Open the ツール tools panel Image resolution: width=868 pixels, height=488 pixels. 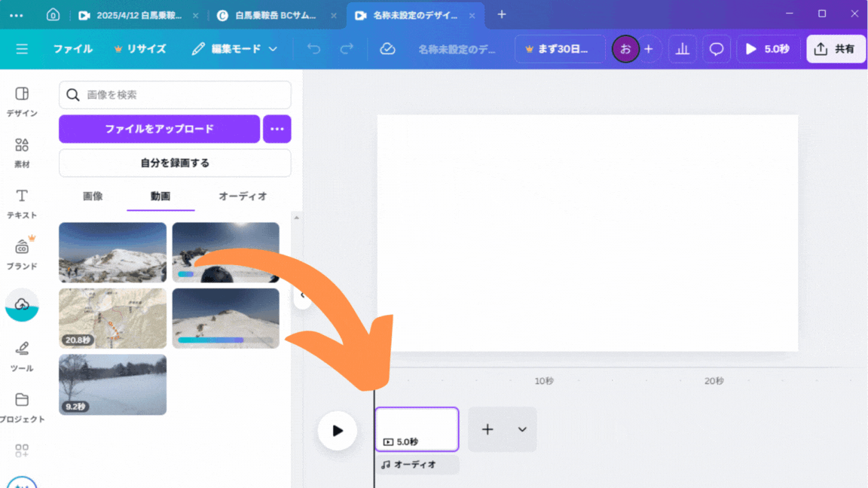pos(22,355)
